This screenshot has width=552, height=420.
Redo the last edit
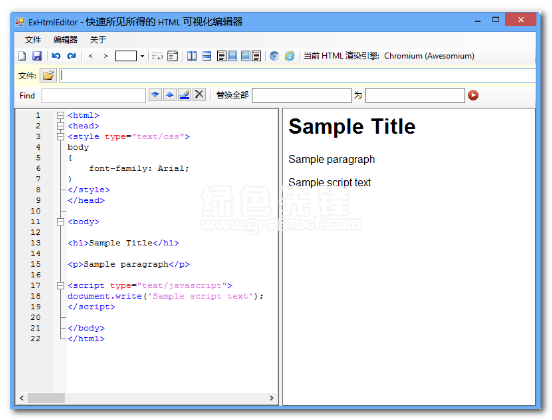(72, 56)
